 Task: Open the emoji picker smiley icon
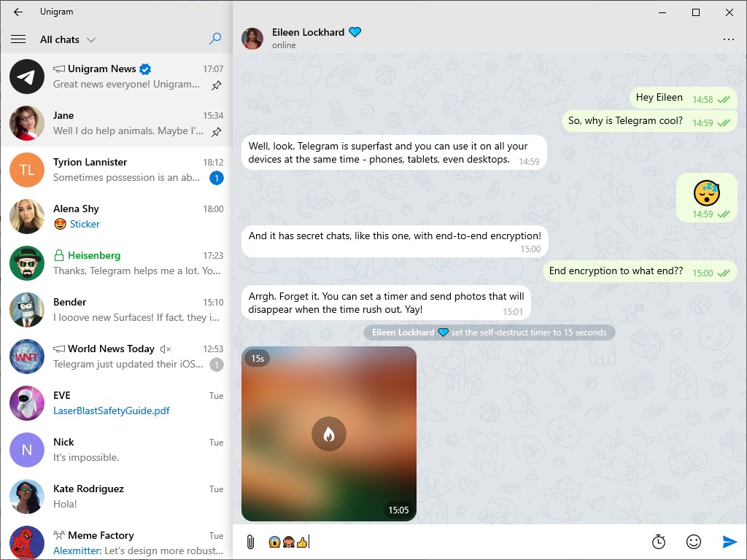tap(694, 542)
